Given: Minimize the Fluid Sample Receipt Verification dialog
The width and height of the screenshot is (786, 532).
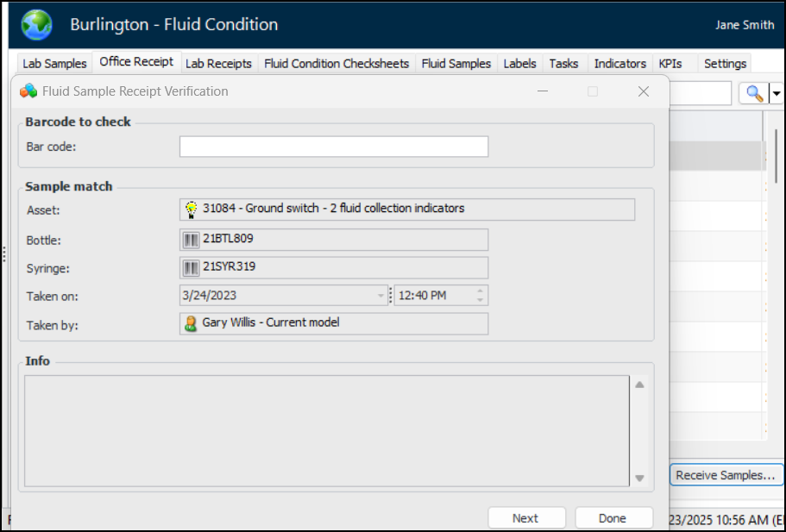Looking at the screenshot, I should [x=543, y=91].
